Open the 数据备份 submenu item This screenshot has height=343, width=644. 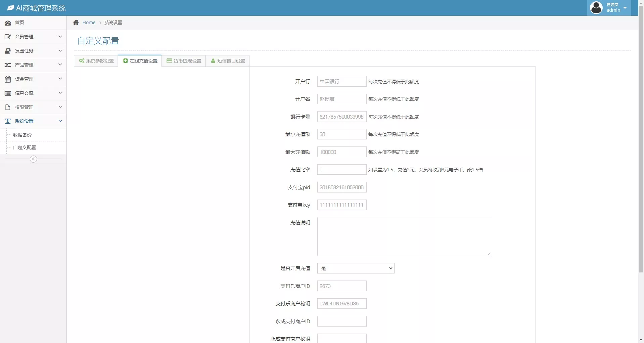coord(22,135)
